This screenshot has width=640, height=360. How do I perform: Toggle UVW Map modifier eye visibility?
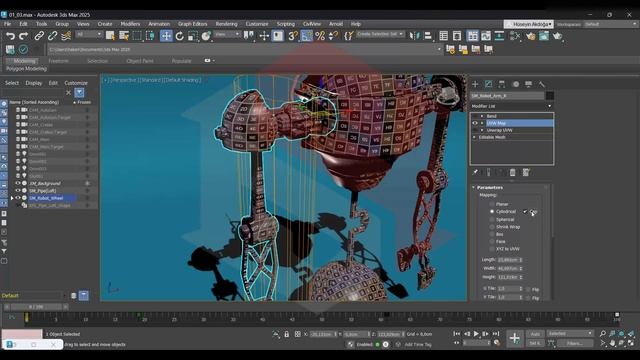point(475,123)
